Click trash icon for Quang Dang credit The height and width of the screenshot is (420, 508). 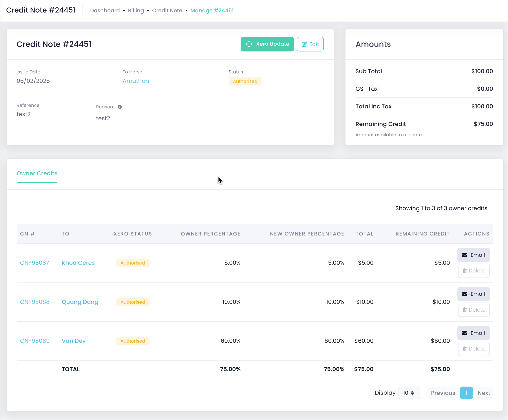point(464,310)
